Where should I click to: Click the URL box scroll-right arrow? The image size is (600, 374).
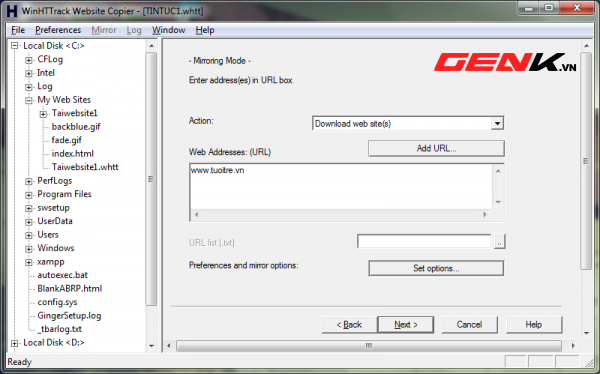pos(485,215)
